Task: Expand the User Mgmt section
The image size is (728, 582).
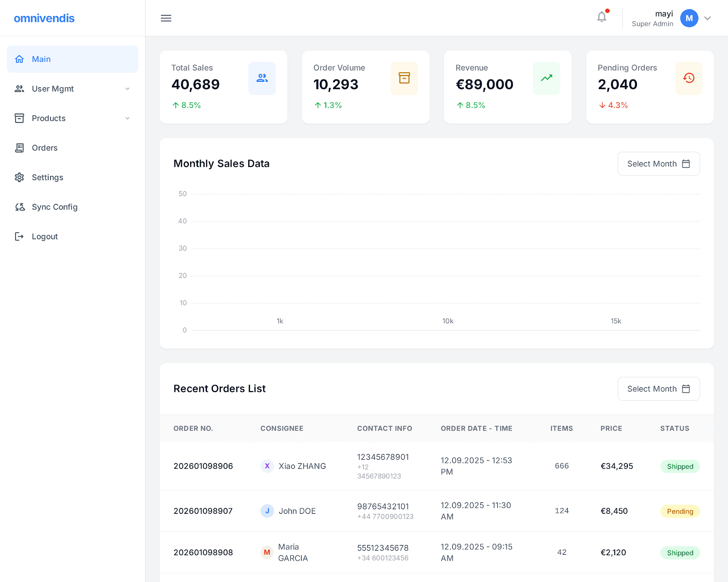Action: [x=127, y=89]
